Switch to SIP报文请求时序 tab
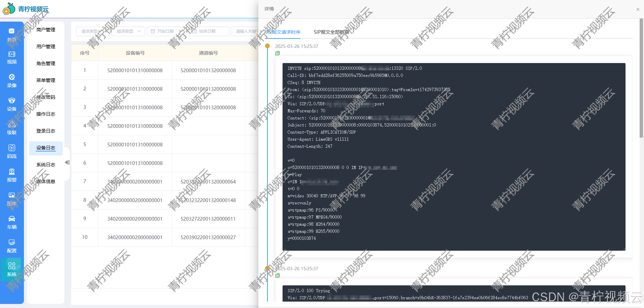Viewport: 644px width, 308px height. coord(283,32)
